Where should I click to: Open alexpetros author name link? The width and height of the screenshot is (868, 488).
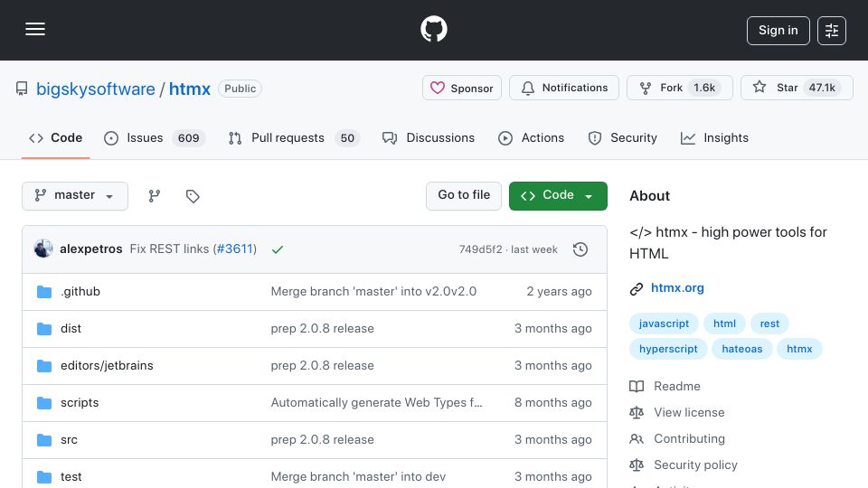point(90,249)
